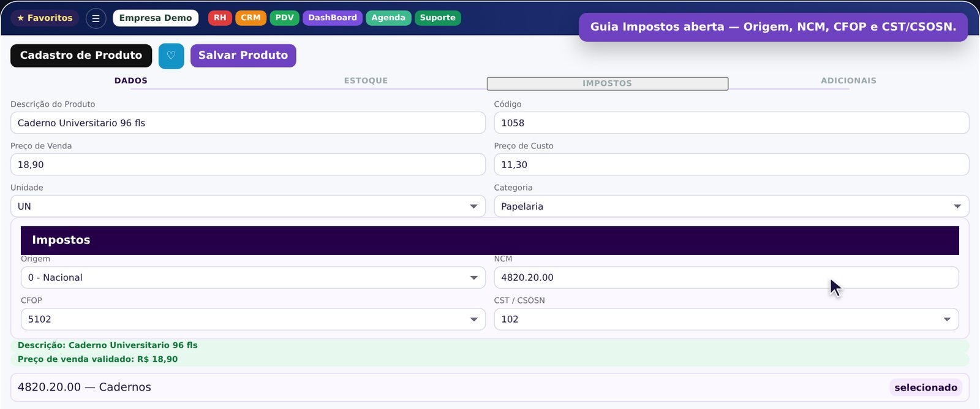The image size is (980, 409).
Task: Open the Unidade dropdown showing UN
Action: pos(248,206)
